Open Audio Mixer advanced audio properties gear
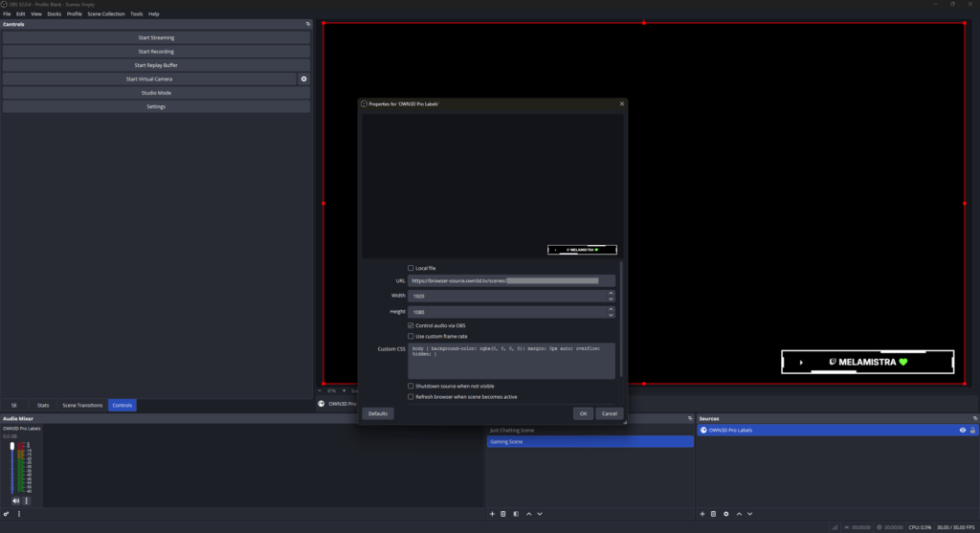 [x=6, y=514]
